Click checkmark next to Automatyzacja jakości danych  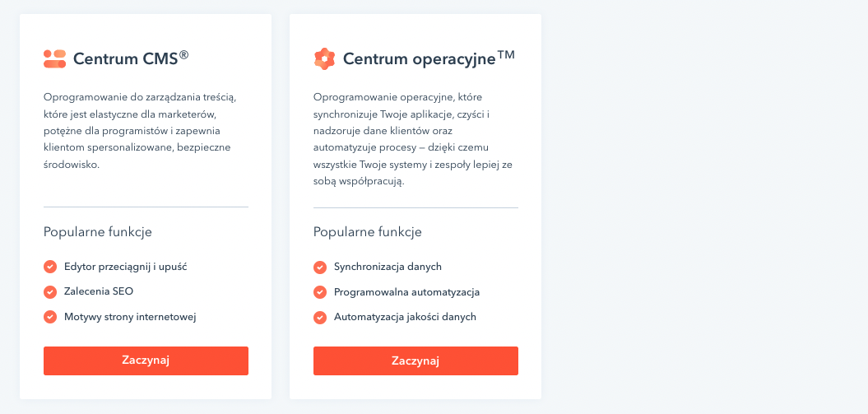point(320,318)
